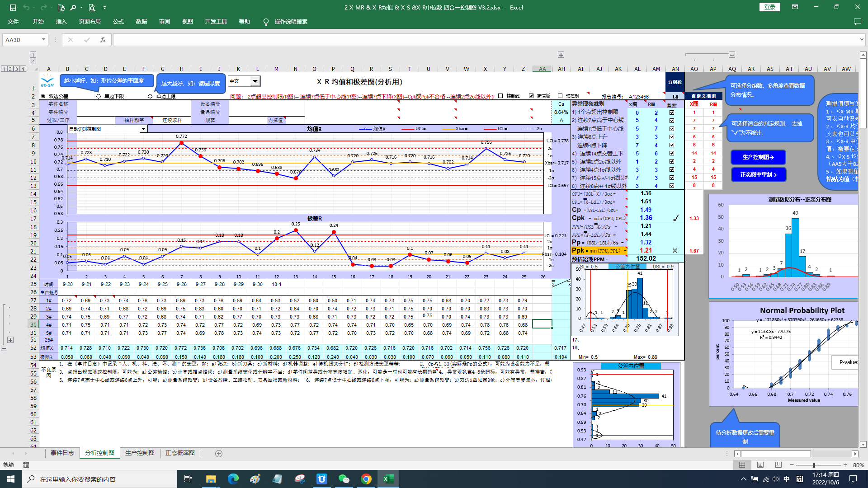Screen dimensions: 868x488
Task: Collapse column group minus button above AQ
Action: coord(732,55)
